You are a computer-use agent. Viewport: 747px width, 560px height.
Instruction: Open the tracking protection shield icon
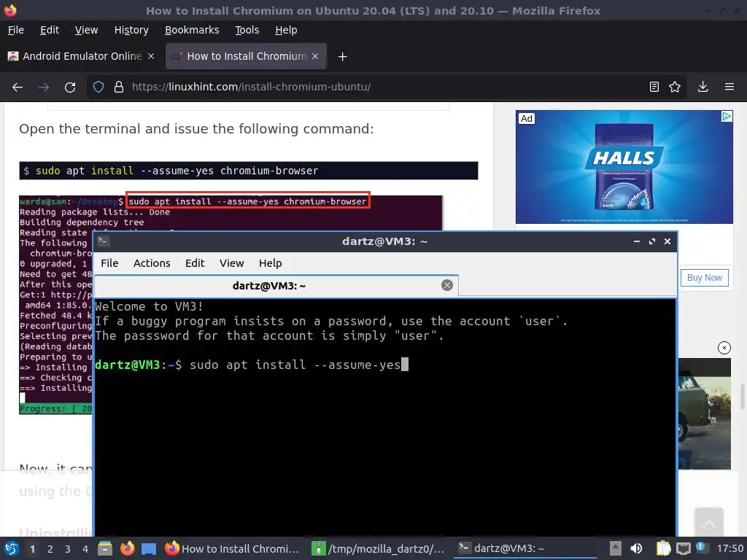(98, 87)
